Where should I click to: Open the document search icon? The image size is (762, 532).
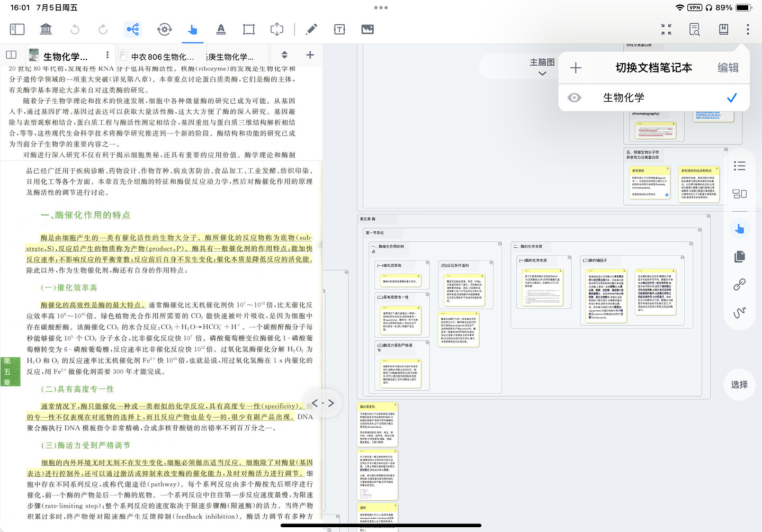point(695,29)
